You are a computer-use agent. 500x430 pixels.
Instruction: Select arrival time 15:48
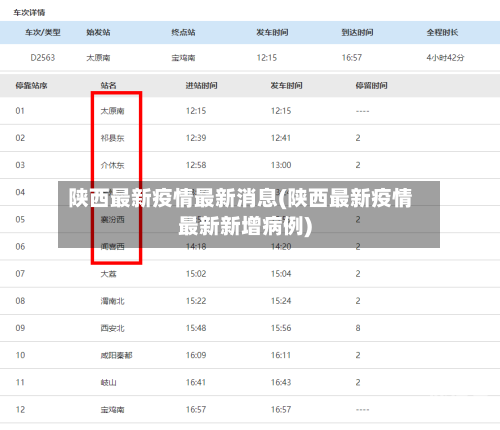(196, 328)
